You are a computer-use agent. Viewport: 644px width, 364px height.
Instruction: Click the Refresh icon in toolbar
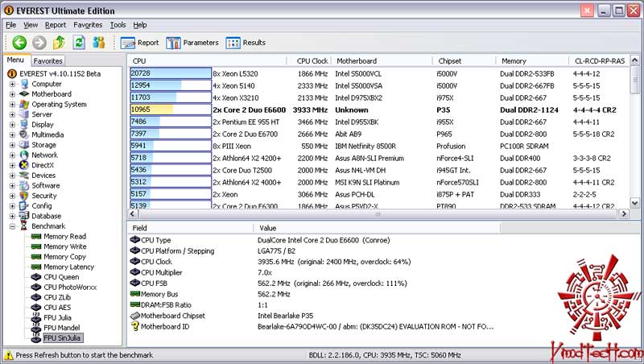79,43
